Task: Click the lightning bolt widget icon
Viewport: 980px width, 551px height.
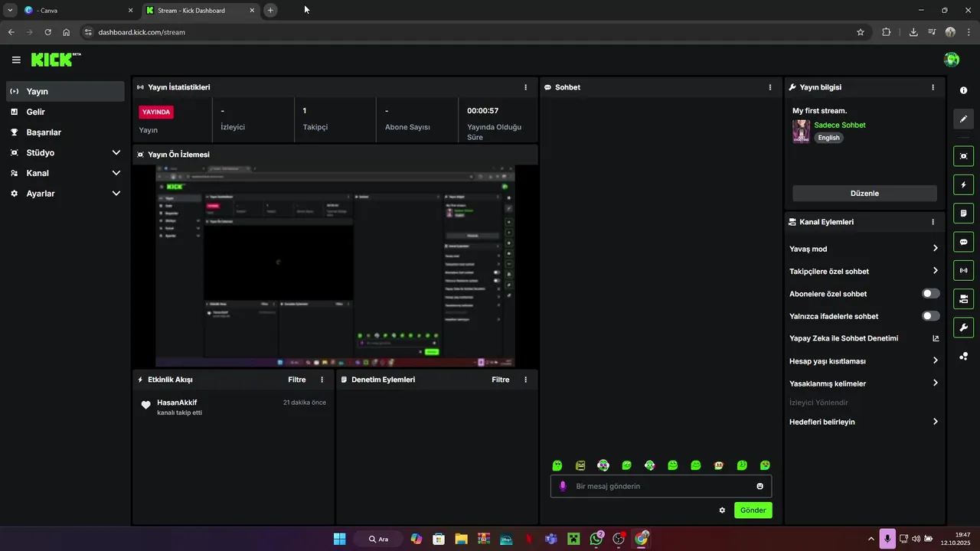Action: [x=963, y=185]
